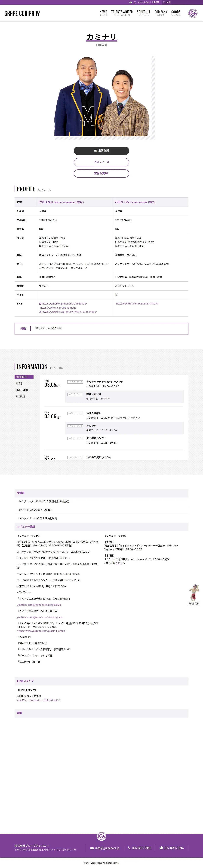Image resolution: width=203 pixels, height=868 pixels.
Task: Click the footer telephone icon
Action: tap(129, 848)
